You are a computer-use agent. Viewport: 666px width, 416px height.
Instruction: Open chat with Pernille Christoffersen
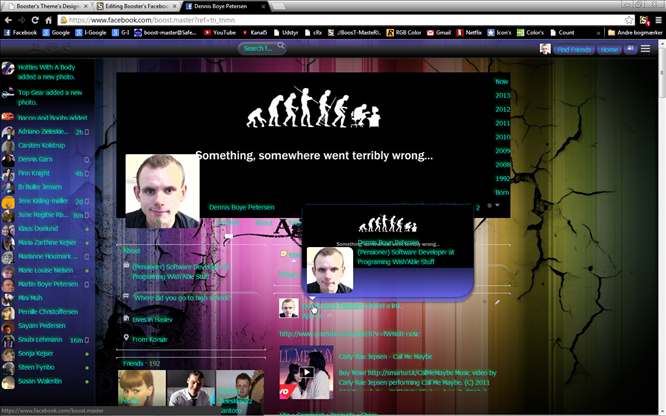(x=45, y=311)
